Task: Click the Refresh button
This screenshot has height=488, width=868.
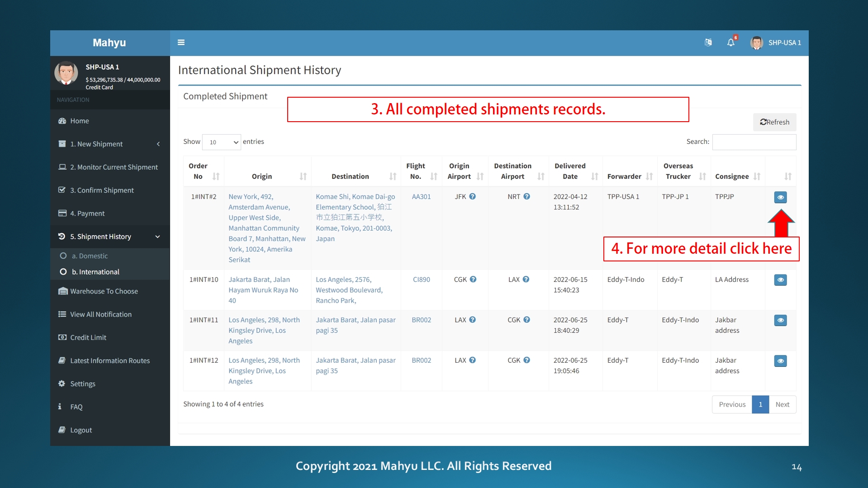Action: (774, 122)
